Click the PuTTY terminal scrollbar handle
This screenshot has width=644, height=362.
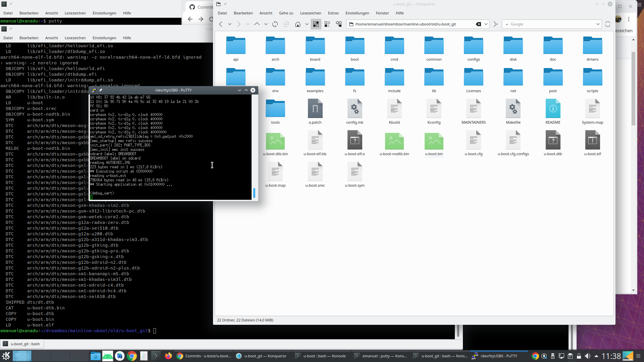pos(254,193)
